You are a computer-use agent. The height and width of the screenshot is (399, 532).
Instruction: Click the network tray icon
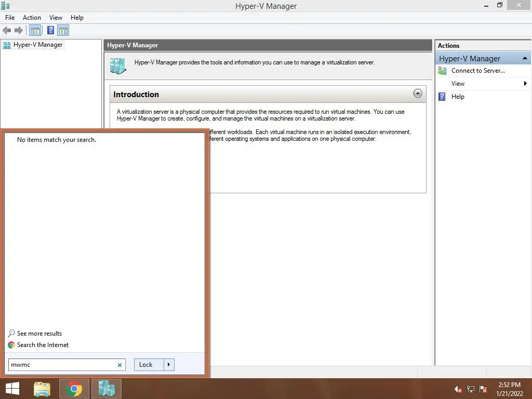(x=471, y=389)
